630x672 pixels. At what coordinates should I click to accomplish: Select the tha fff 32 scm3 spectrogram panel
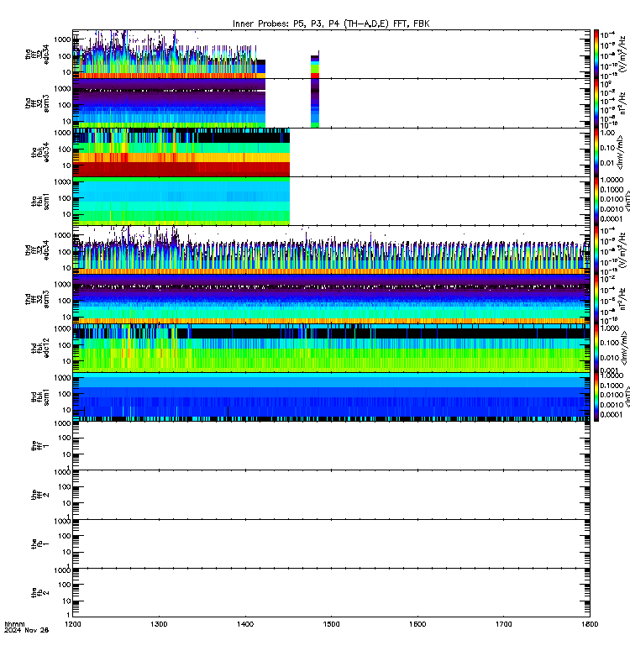[x=331, y=103]
